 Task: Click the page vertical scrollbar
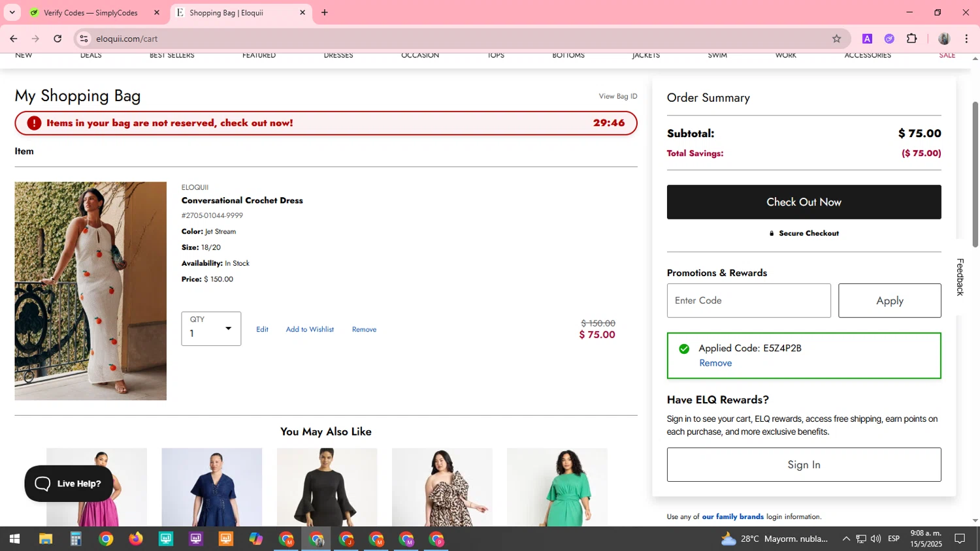[975, 174]
